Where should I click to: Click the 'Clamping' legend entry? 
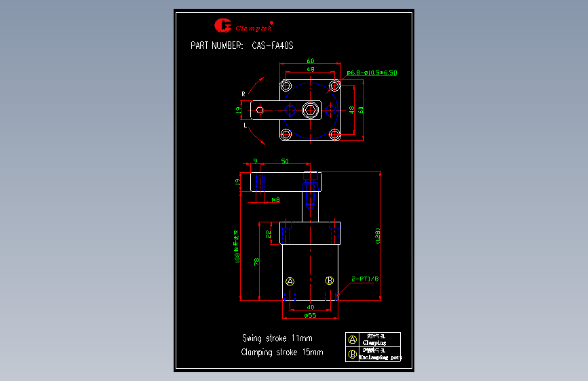[x=374, y=343]
